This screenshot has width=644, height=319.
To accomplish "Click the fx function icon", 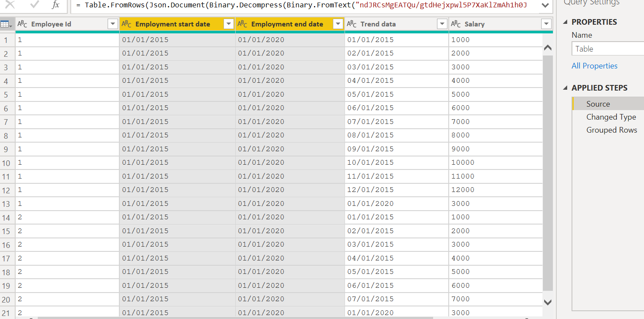I will coord(56,5).
